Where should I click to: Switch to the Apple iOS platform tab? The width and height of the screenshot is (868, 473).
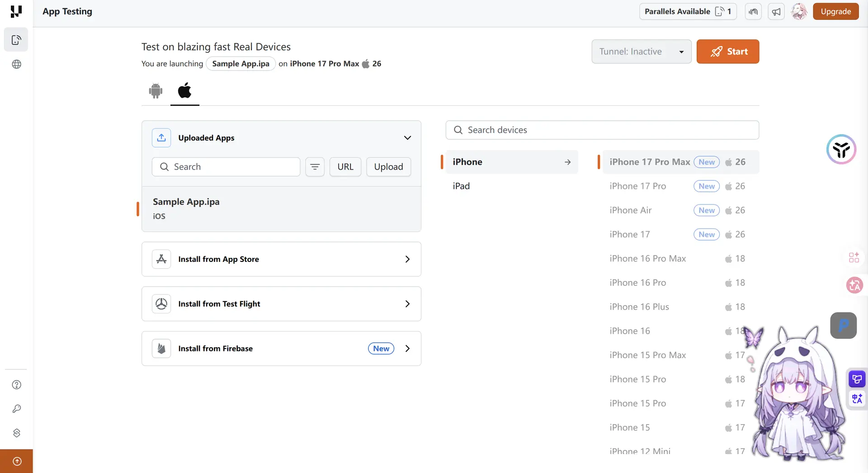pyautogui.click(x=184, y=91)
